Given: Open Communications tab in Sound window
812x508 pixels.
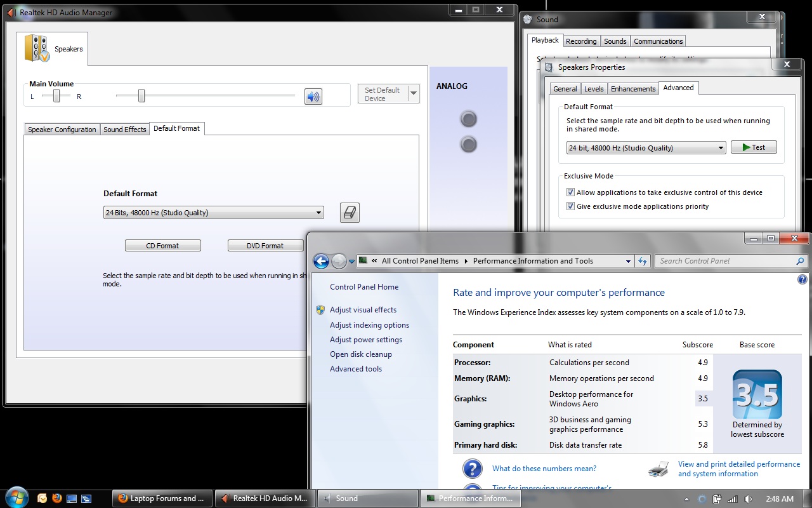Looking at the screenshot, I should point(658,41).
